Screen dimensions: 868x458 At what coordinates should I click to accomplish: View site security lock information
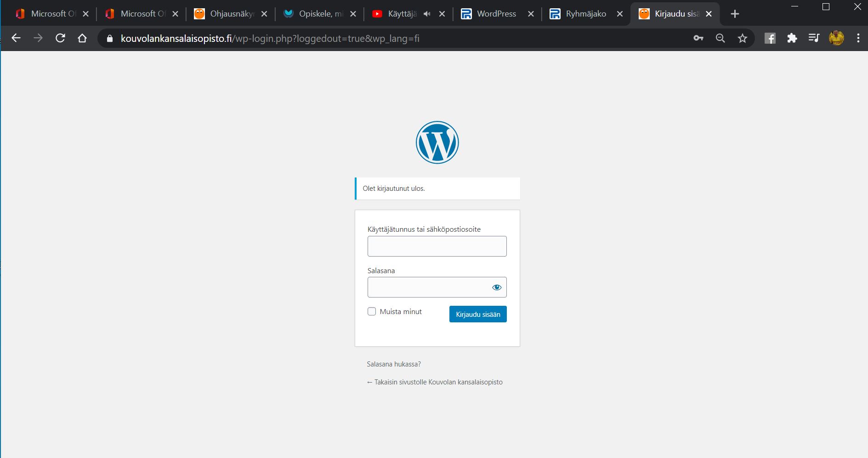pyautogui.click(x=109, y=39)
